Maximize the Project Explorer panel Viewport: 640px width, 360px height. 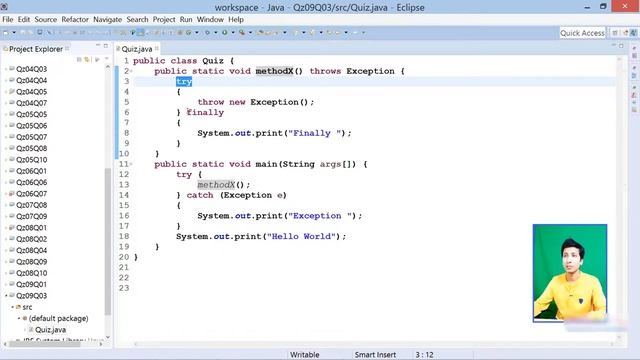pos(106,45)
